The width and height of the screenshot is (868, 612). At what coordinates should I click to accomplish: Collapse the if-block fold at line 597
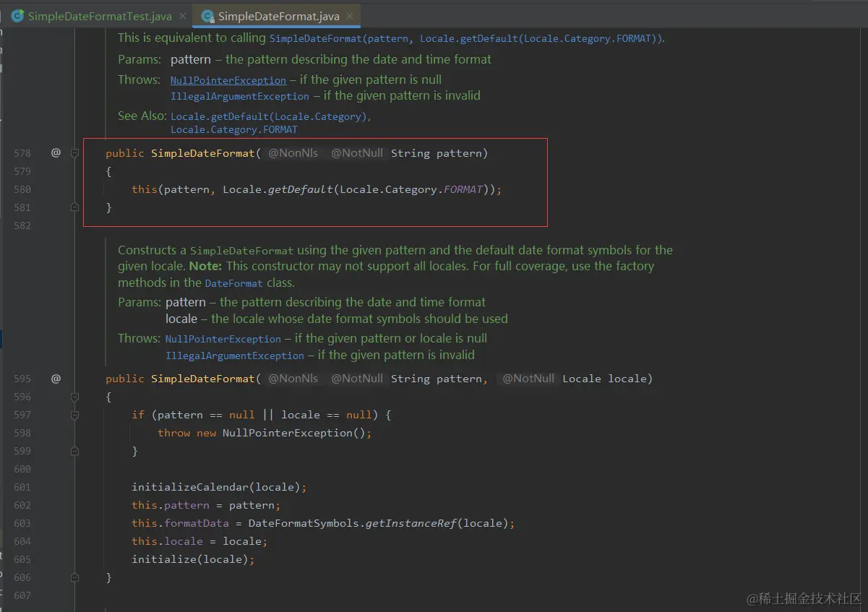(74, 415)
